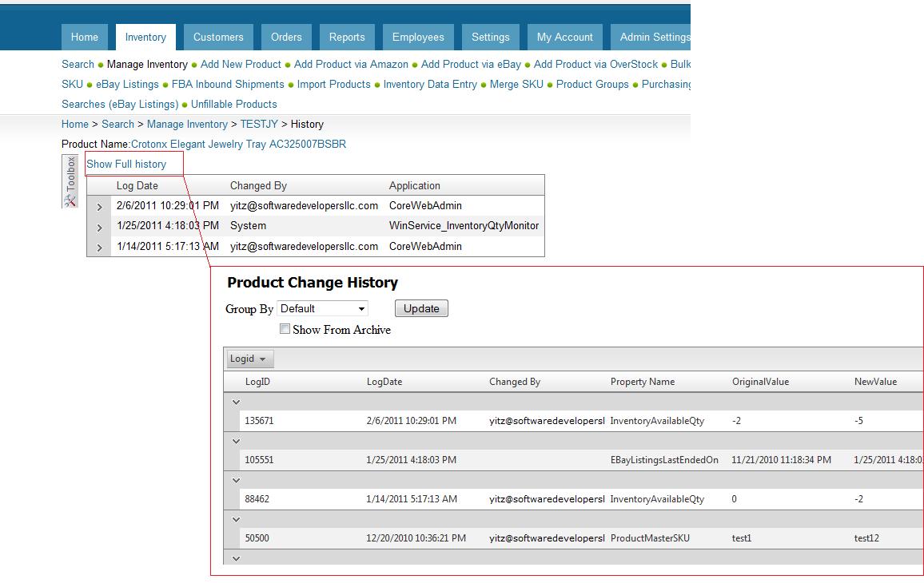Image resolution: width=924 pixels, height=583 pixels.
Task: Open Crotonx Elegant Jewelry Tray product link
Action: click(x=238, y=145)
